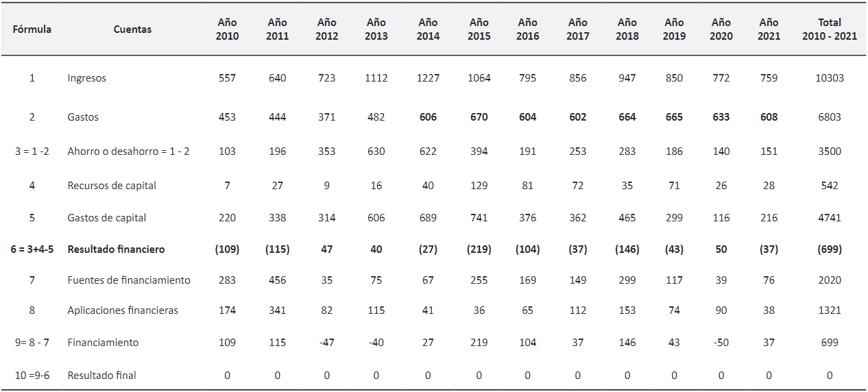Select the Año 2015 column header
This screenshot has height=392, width=868.
479,29
